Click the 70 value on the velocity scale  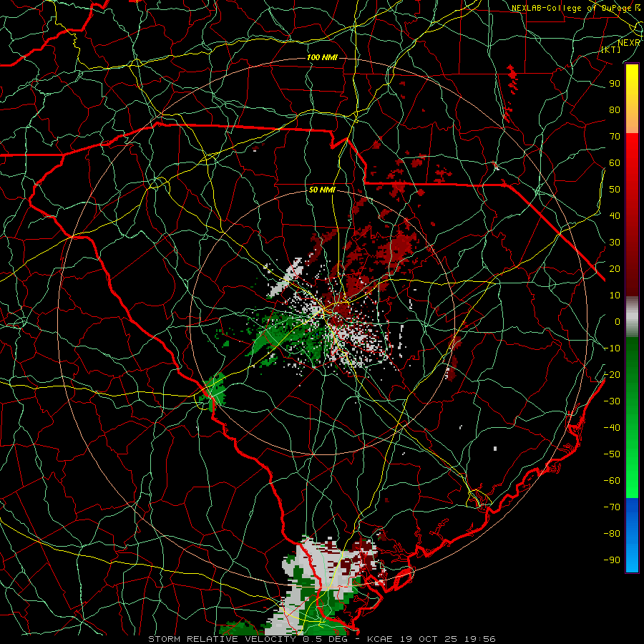[x=615, y=137]
